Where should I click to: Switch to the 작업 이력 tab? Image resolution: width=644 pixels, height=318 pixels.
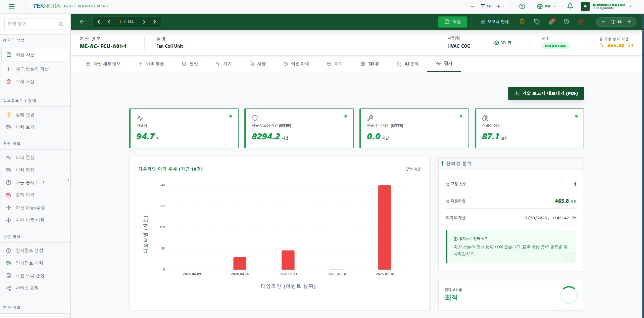coord(296,64)
